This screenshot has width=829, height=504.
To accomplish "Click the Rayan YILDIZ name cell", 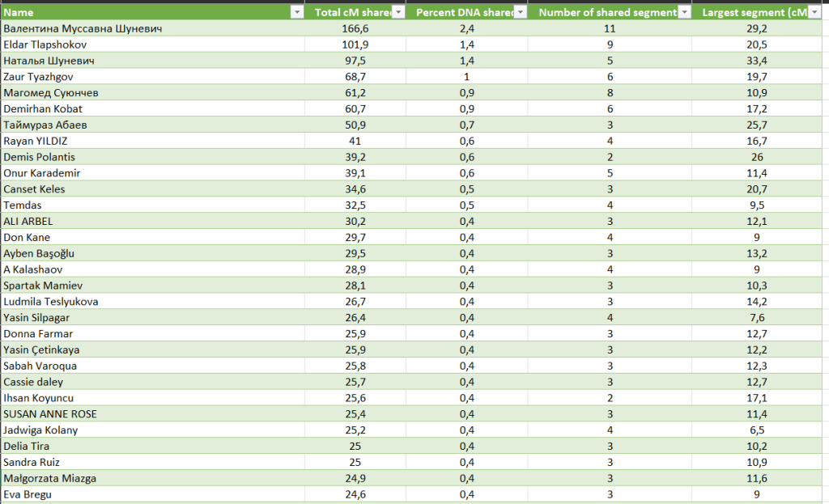I will coord(36,141).
